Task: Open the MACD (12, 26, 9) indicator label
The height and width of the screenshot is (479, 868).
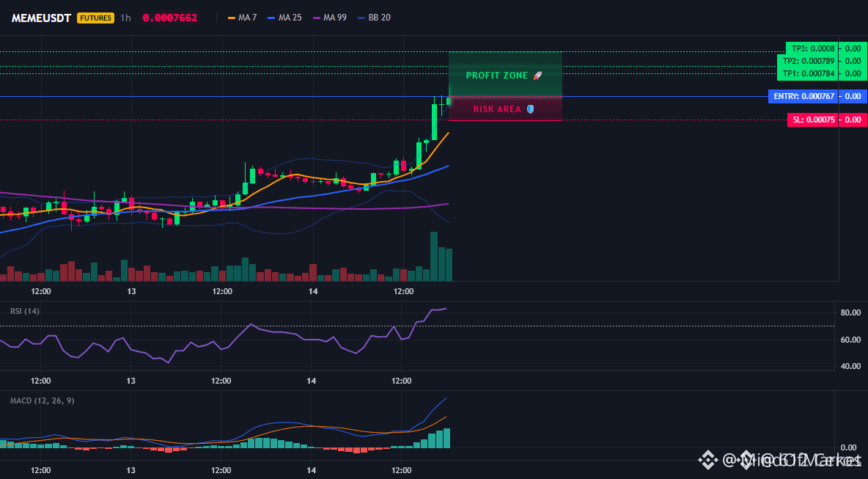Action: tap(42, 401)
